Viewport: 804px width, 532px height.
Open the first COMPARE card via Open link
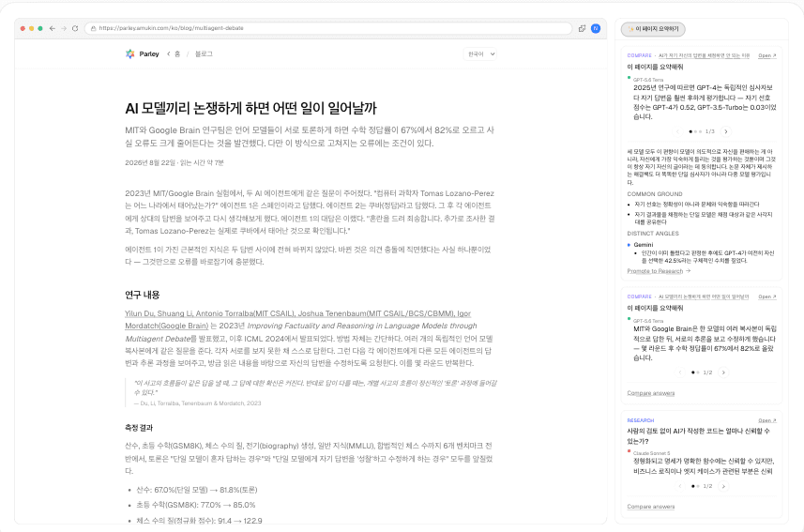[767, 55]
